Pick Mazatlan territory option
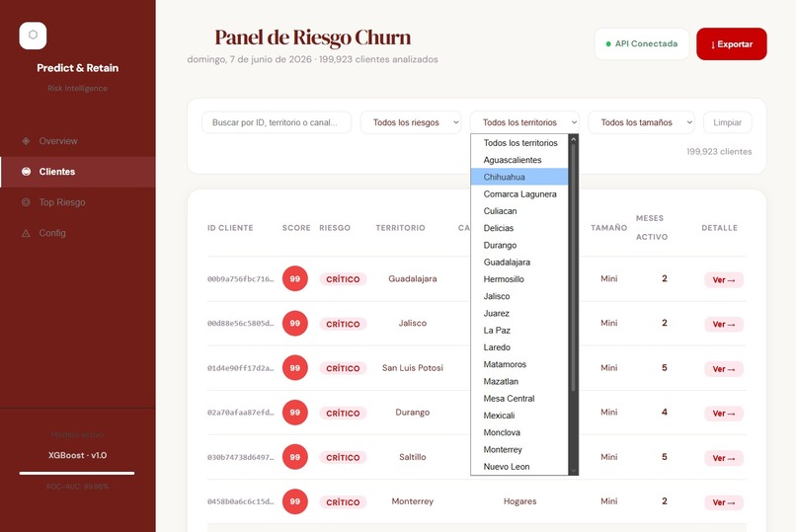 [x=519, y=381]
